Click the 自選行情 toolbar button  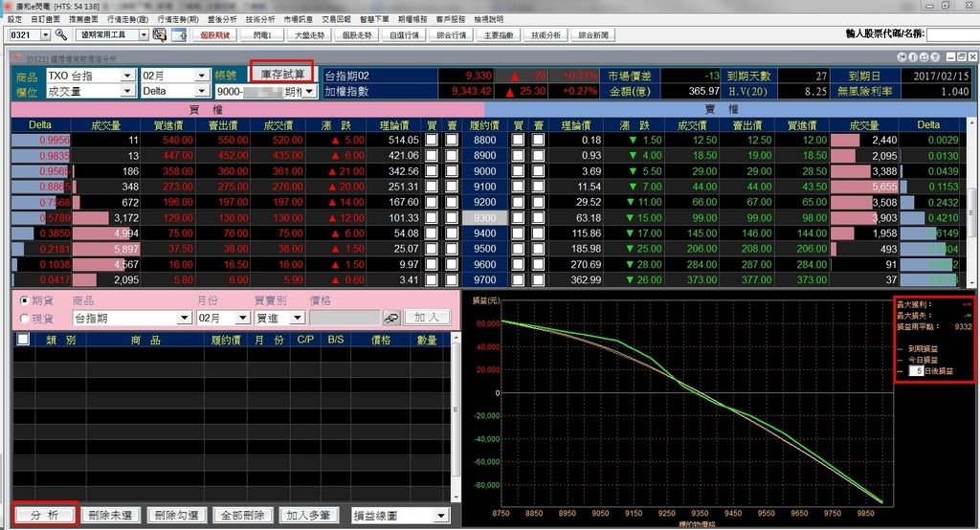pyautogui.click(x=404, y=35)
